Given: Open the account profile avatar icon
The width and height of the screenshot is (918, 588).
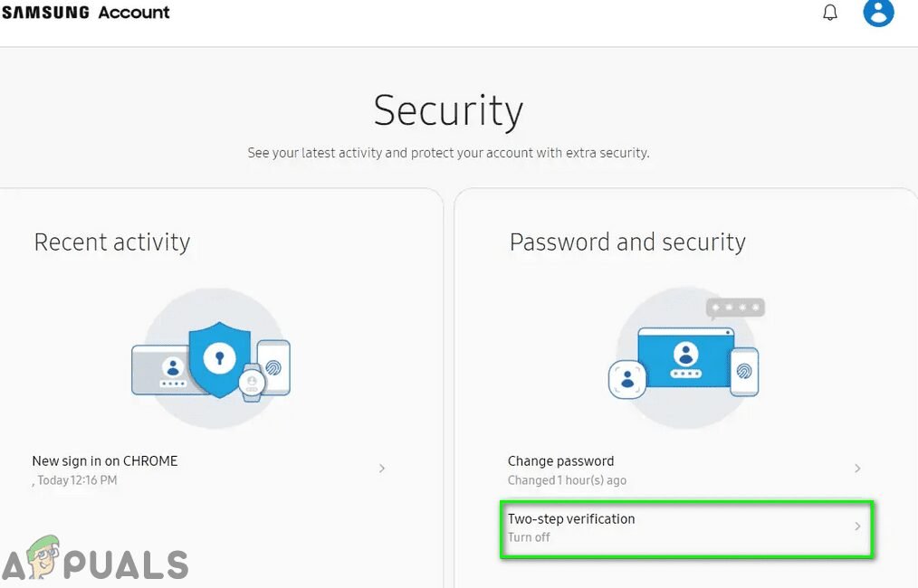Looking at the screenshot, I should click(877, 14).
